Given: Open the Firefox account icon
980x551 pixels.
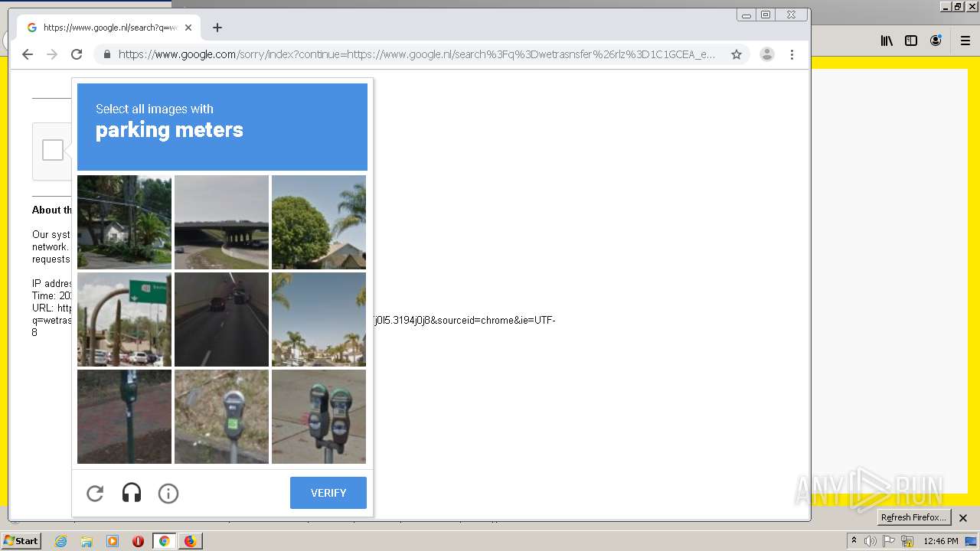Looking at the screenshot, I should point(936,41).
